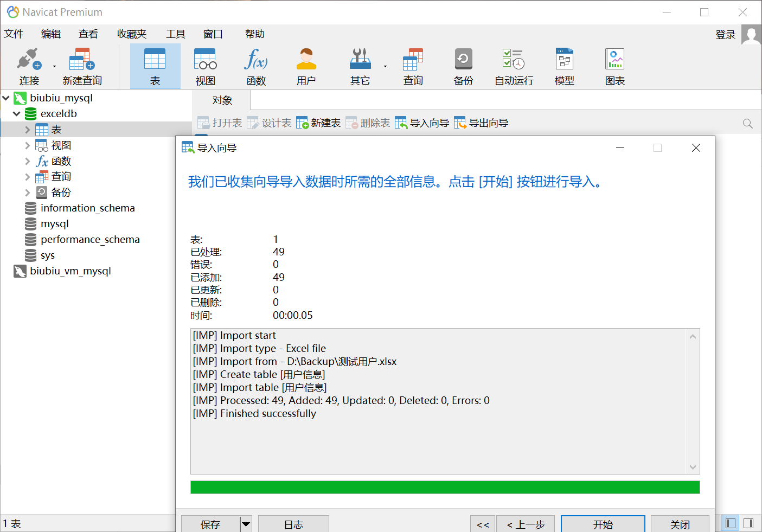762x532 pixels.
Task: Click the Delete Table (删除表) icon
Action: 368,123
